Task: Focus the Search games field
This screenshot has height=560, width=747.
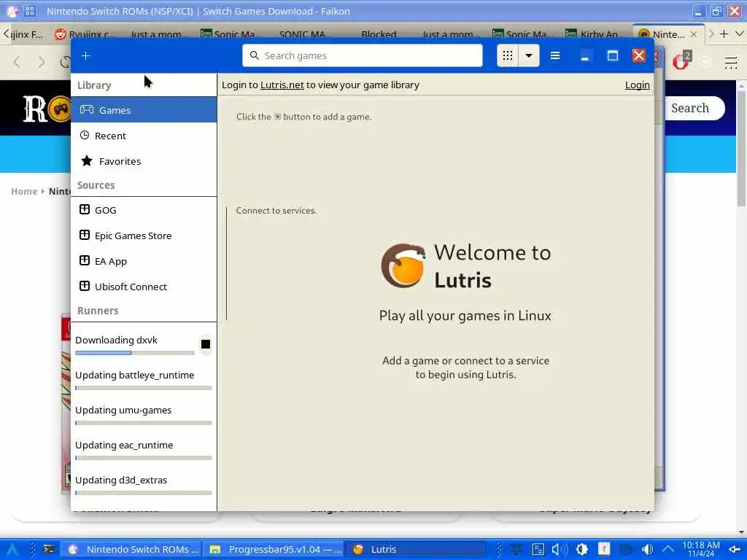Action: click(x=362, y=55)
